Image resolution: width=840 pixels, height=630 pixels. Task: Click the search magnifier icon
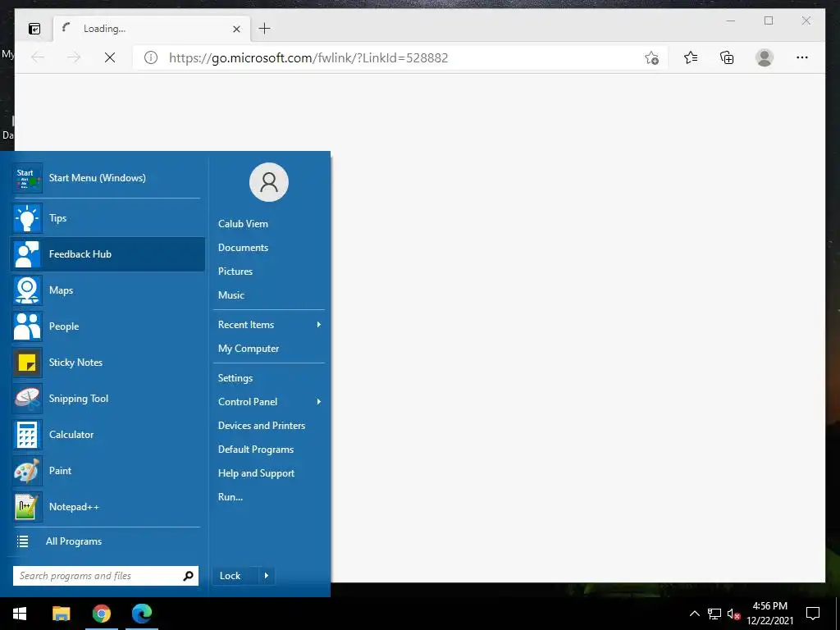(x=188, y=576)
